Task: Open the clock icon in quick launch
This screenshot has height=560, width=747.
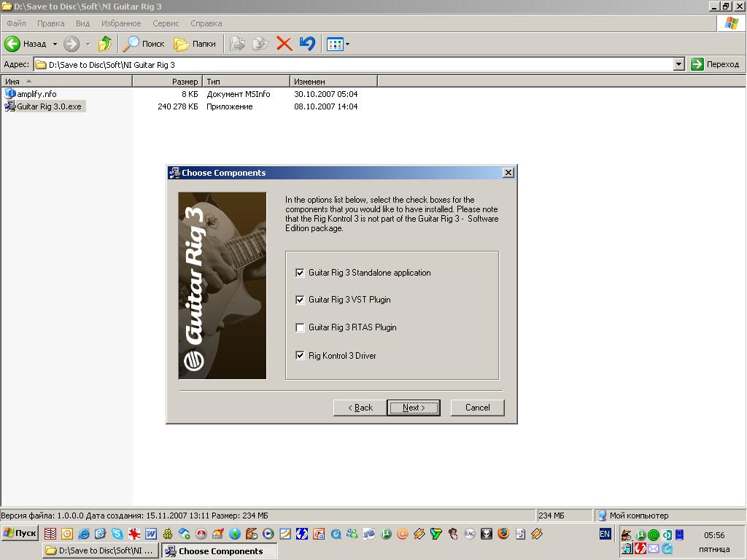Action: 66,534
